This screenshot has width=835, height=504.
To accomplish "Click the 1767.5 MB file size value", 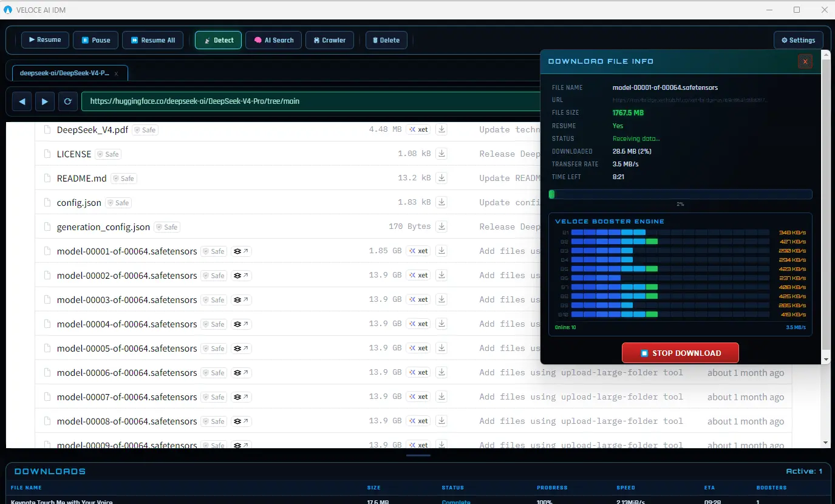I will (x=628, y=113).
